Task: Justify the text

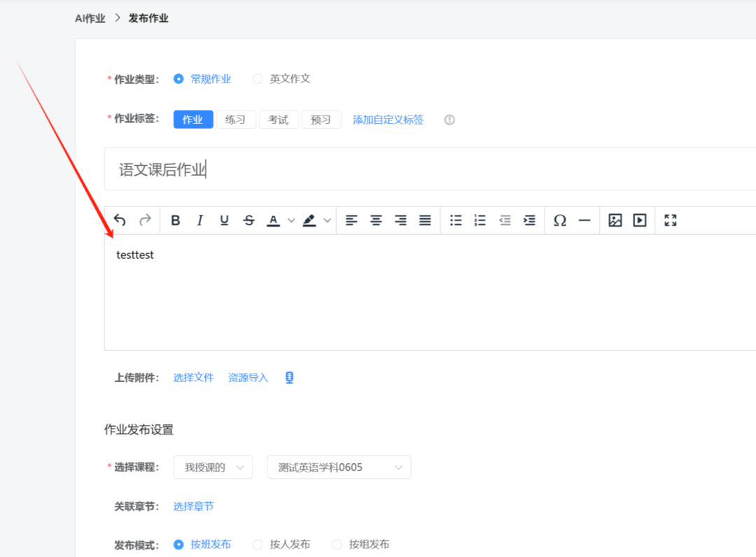Action: click(425, 220)
